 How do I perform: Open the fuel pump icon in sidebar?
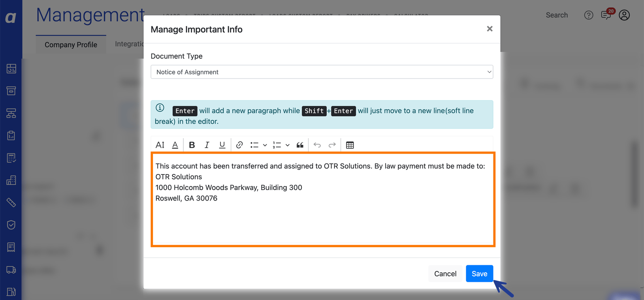click(x=11, y=292)
